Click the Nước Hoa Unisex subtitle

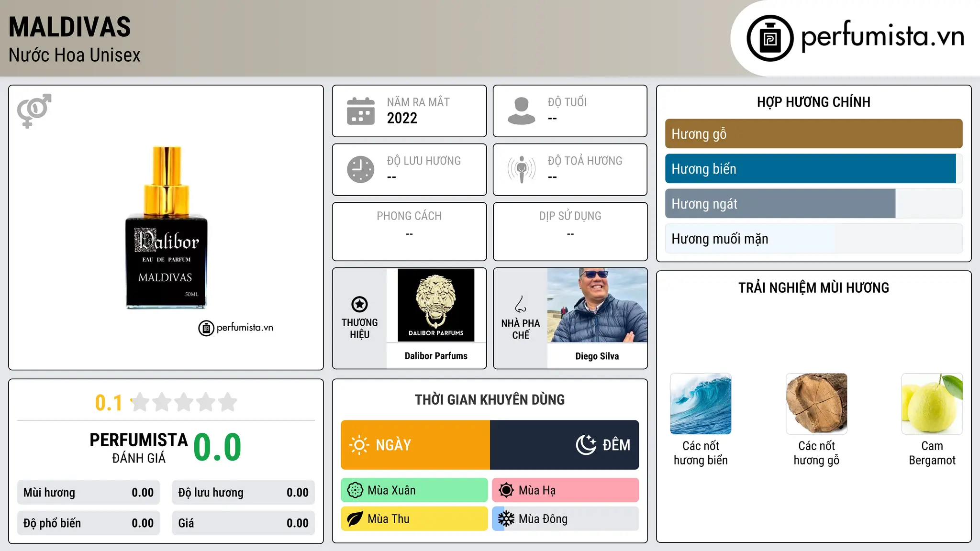(75, 55)
